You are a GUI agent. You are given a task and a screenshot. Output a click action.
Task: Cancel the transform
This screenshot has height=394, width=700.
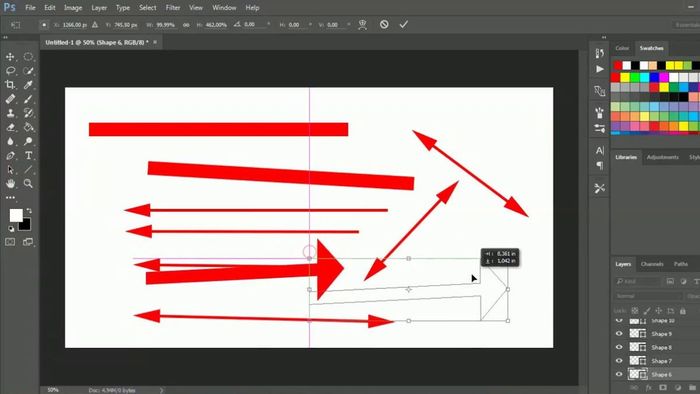click(384, 25)
